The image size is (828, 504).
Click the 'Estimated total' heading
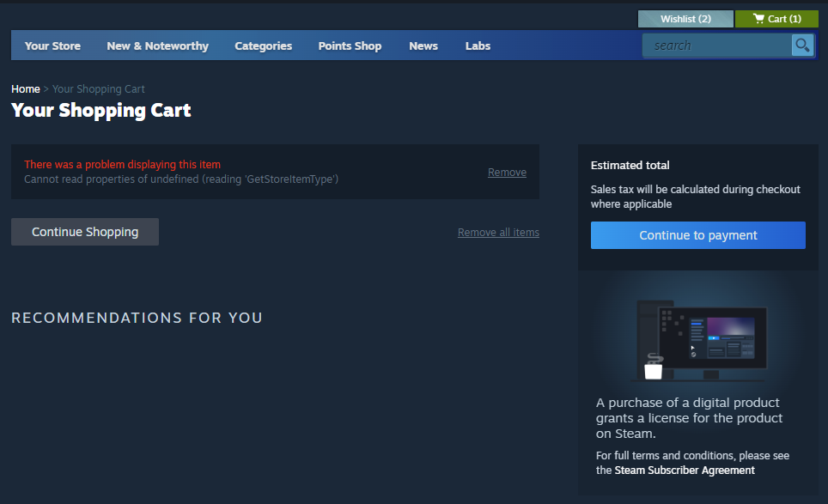click(x=630, y=165)
